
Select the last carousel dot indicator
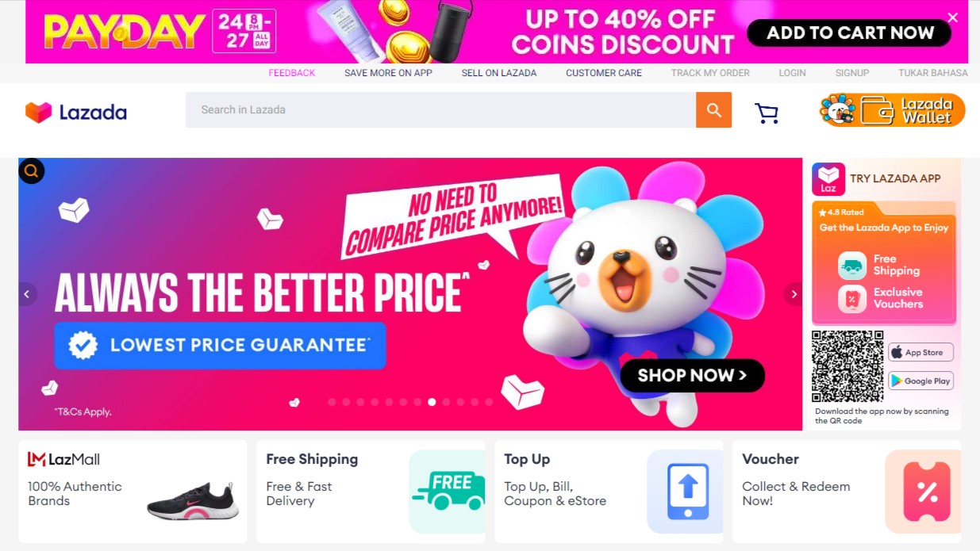coord(489,402)
